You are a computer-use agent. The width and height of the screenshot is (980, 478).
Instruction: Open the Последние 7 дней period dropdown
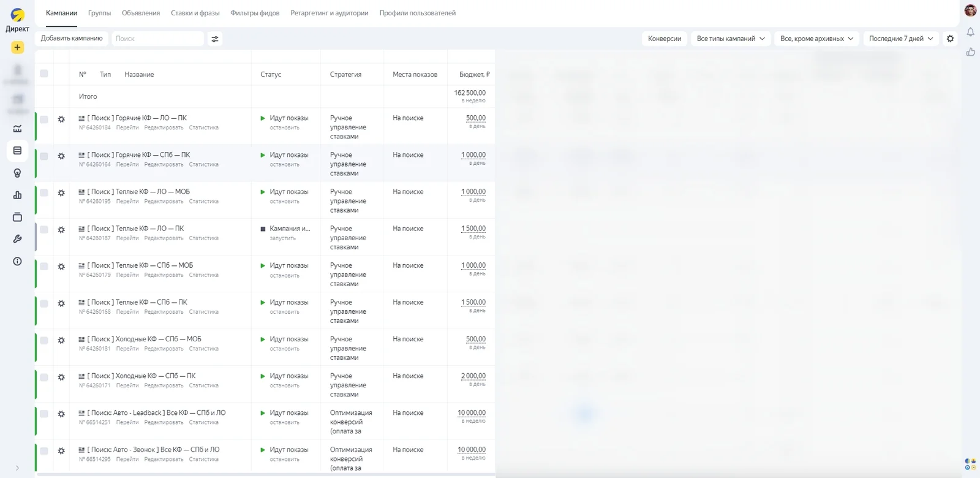tap(901, 39)
